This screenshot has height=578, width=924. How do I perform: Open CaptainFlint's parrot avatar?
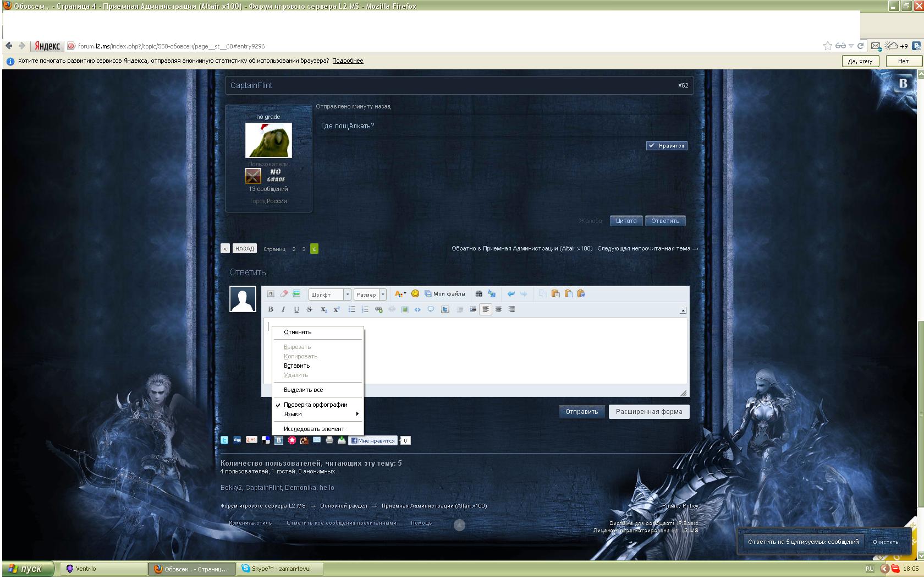click(x=268, y=140)
